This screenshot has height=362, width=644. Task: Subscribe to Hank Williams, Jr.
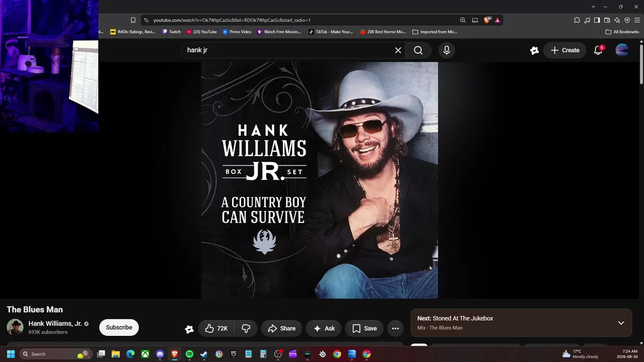(119, 327)
